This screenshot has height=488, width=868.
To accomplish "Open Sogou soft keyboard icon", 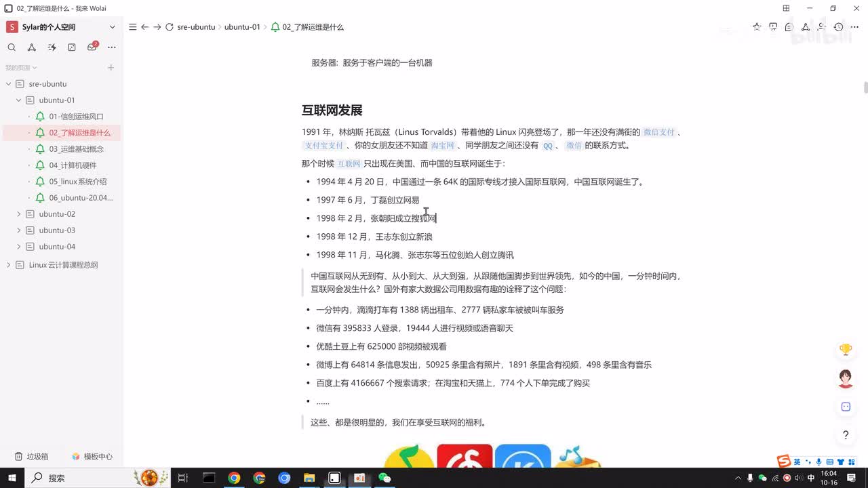I will pos(830,462).
